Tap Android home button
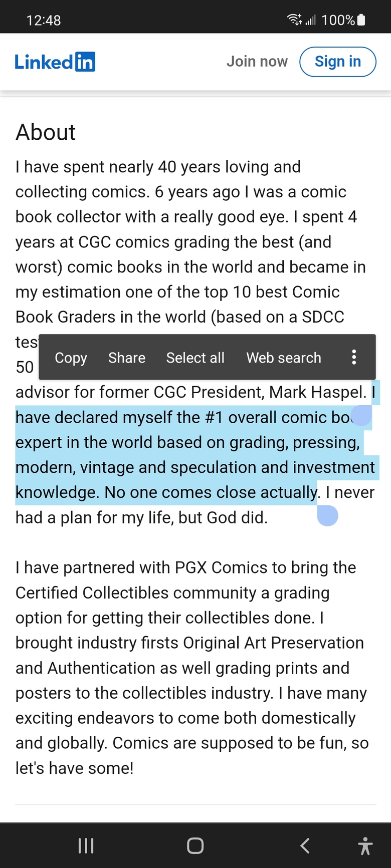Screen dimensions: 391x868 click(x=195, y=846)
